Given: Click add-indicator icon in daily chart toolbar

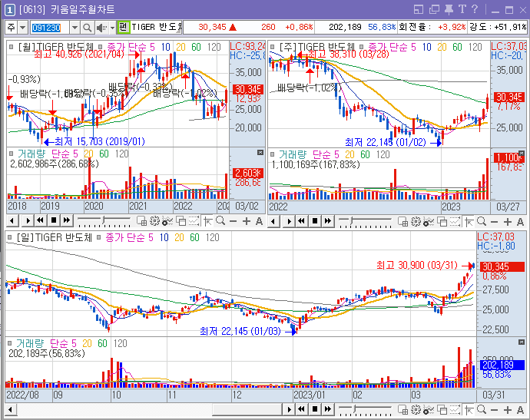Looking at the screenshot, I should 429,410.
